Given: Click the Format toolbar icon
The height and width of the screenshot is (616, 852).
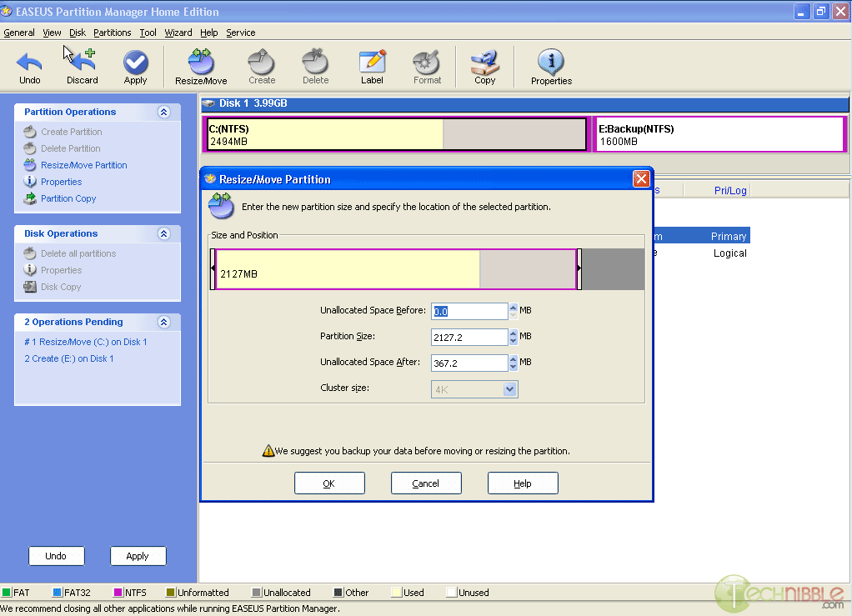Looking at the screenshot, I should tap(427, 67).
